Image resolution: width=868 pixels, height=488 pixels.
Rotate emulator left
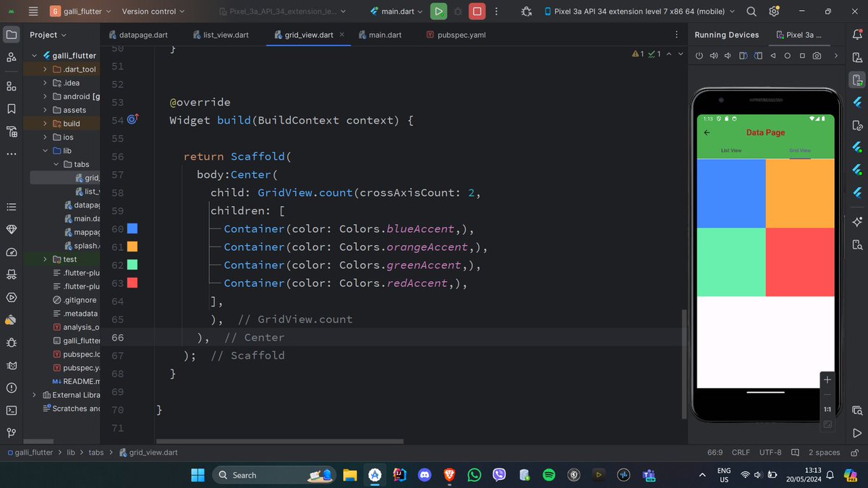(x=744, y=56)
